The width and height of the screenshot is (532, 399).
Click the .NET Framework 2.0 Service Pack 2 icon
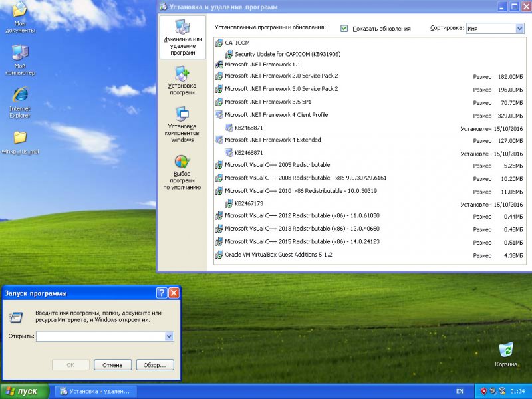click(219, 76)
